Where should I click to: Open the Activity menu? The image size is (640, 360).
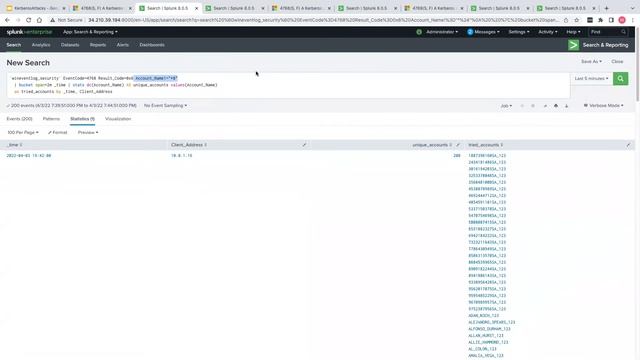[x=547, y=32]
